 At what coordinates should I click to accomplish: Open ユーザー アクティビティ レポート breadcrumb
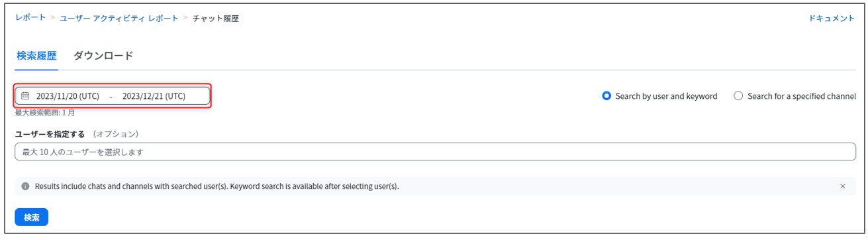tap(119, 19)
